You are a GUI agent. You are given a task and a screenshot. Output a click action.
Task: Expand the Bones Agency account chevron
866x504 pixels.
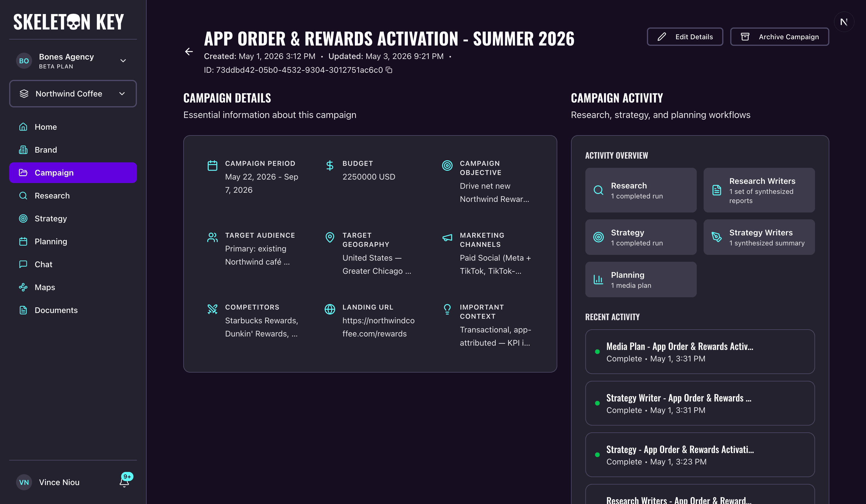(123, 61)
